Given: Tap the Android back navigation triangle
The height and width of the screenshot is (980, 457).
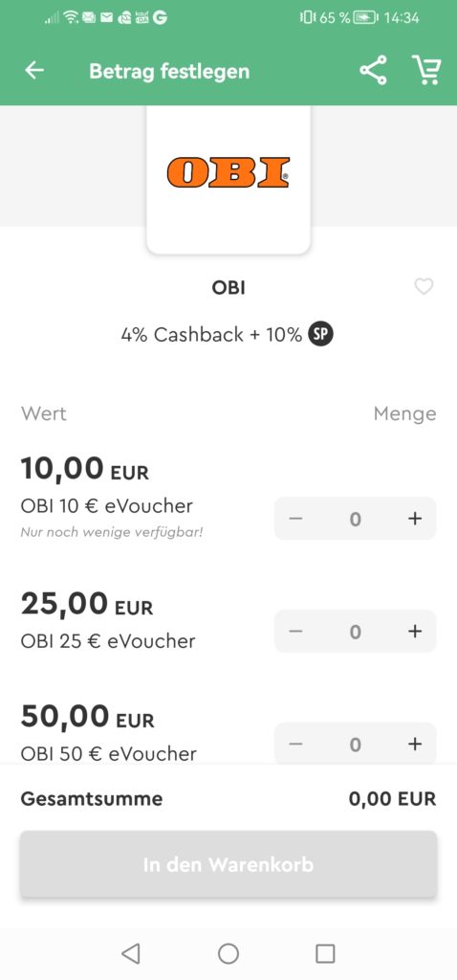Looking at the screenshot, I should coord(130,953).
